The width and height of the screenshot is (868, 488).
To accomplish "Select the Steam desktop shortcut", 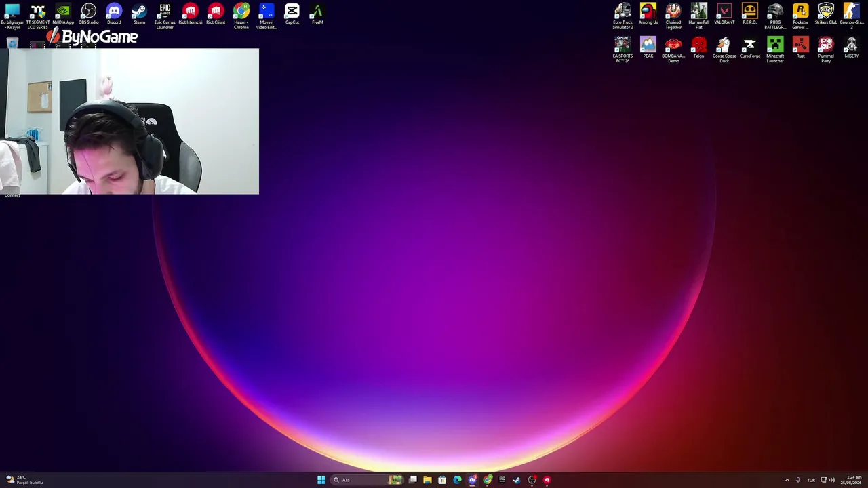I will tap(139, 14).
